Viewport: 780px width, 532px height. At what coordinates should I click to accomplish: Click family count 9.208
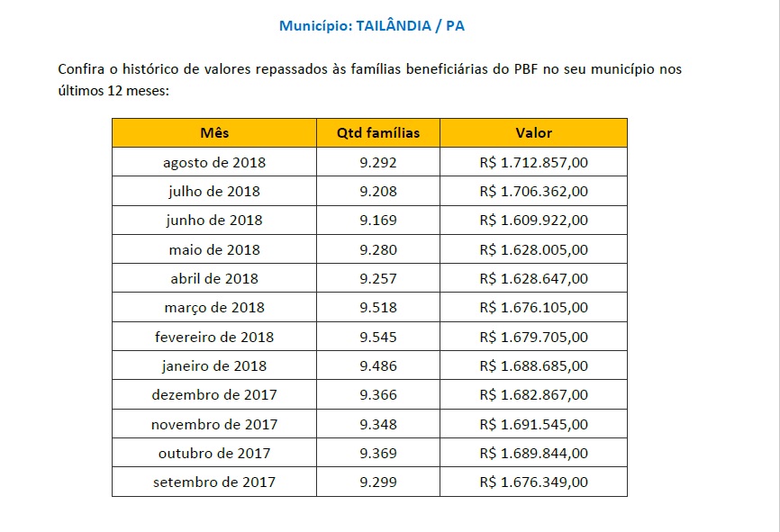[378, 192]
